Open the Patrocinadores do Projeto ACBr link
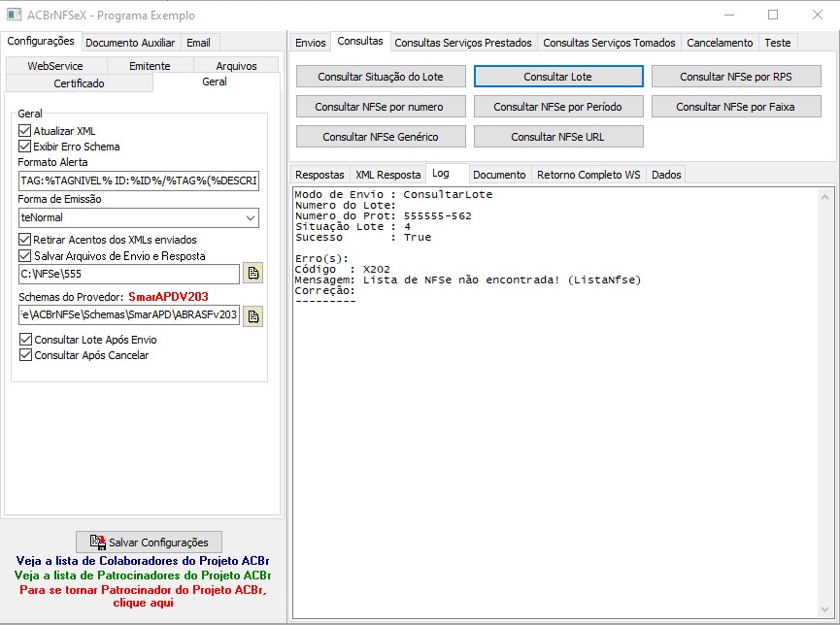The height and width of the screenshot is (625, 840). 143,576
